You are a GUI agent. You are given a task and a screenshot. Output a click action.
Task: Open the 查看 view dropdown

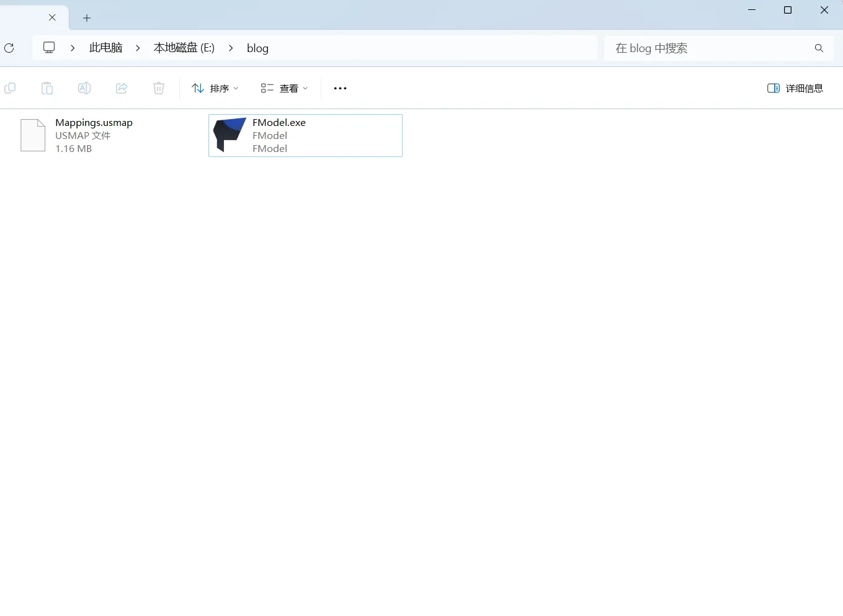pyautogui.click(x=284, y=88)
